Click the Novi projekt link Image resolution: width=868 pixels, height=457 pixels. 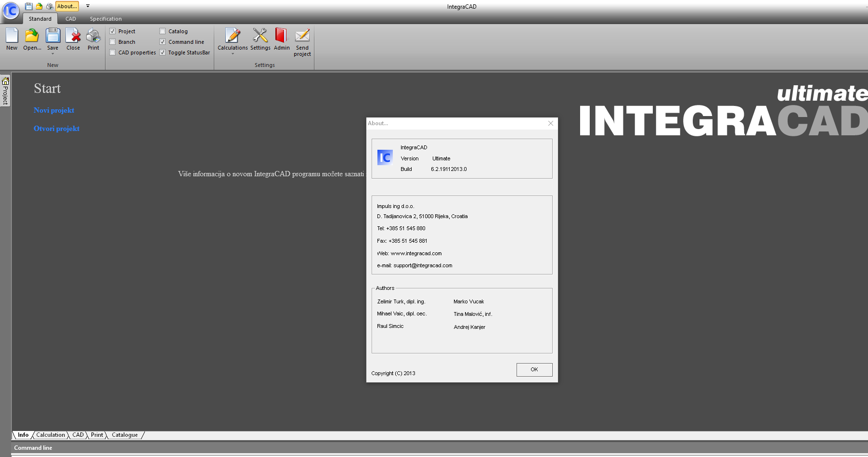pos(54,110)
